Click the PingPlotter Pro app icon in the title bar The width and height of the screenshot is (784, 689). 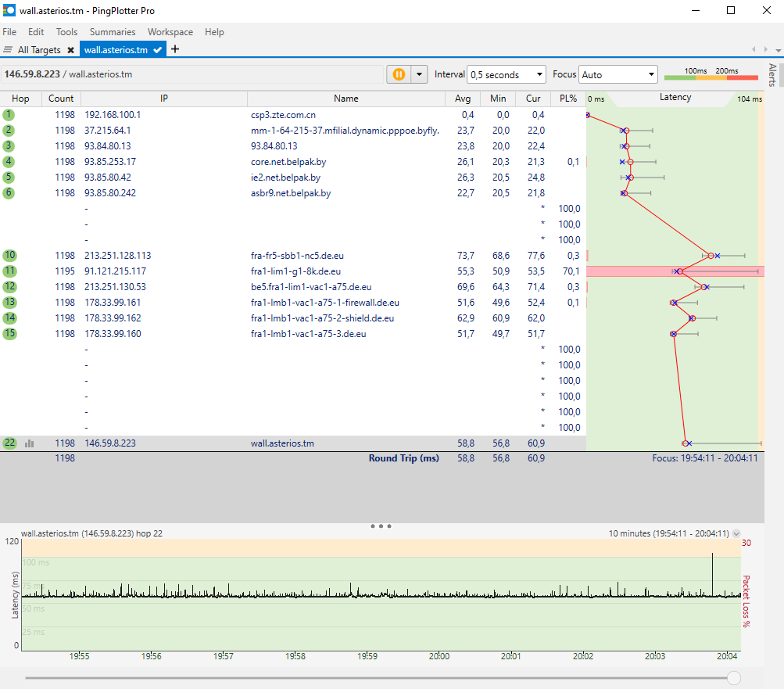(9, 10)
